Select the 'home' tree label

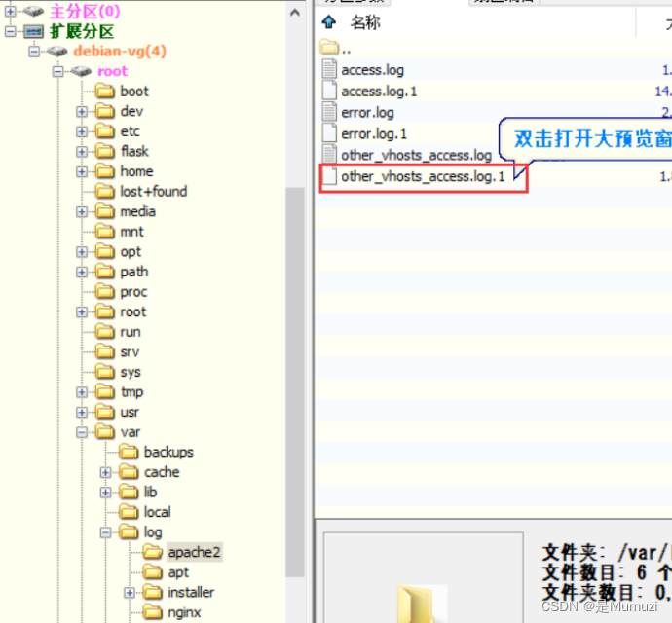(136, 171)
